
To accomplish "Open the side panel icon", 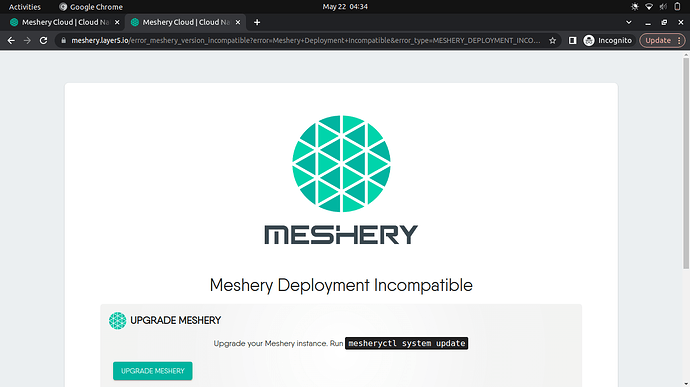I will tap(572, 41).
